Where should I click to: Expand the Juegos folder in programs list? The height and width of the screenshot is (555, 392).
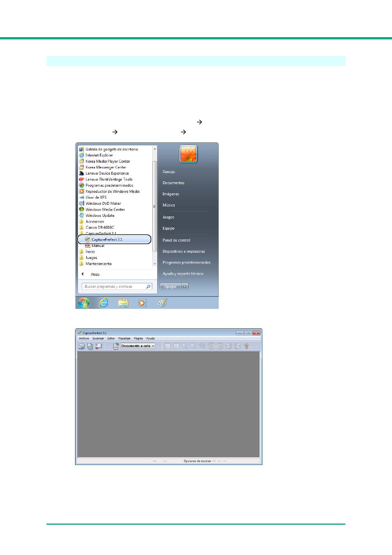[x=88, y=258]
